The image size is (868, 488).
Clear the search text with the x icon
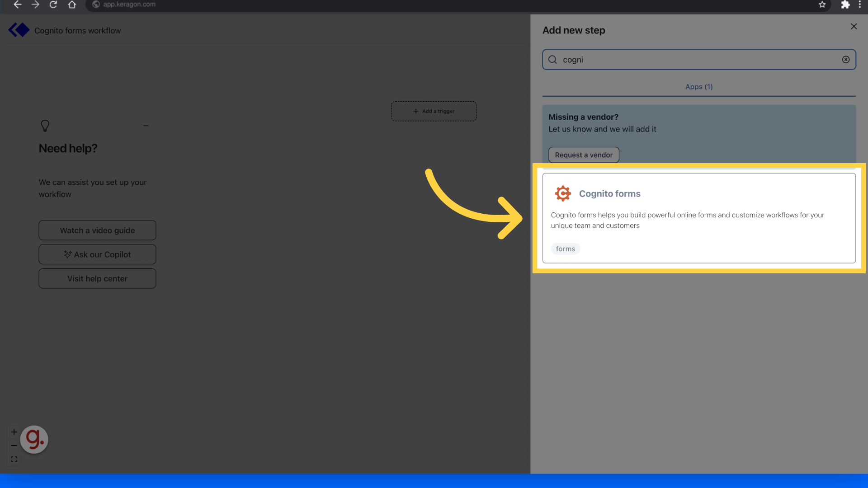tap(846, 59)
